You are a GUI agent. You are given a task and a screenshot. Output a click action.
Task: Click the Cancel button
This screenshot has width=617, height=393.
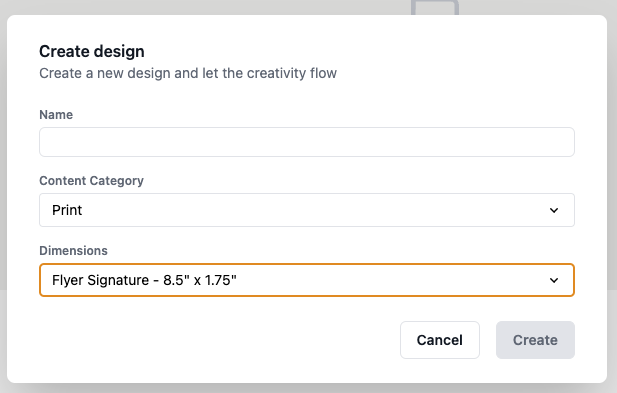[440, 340]
